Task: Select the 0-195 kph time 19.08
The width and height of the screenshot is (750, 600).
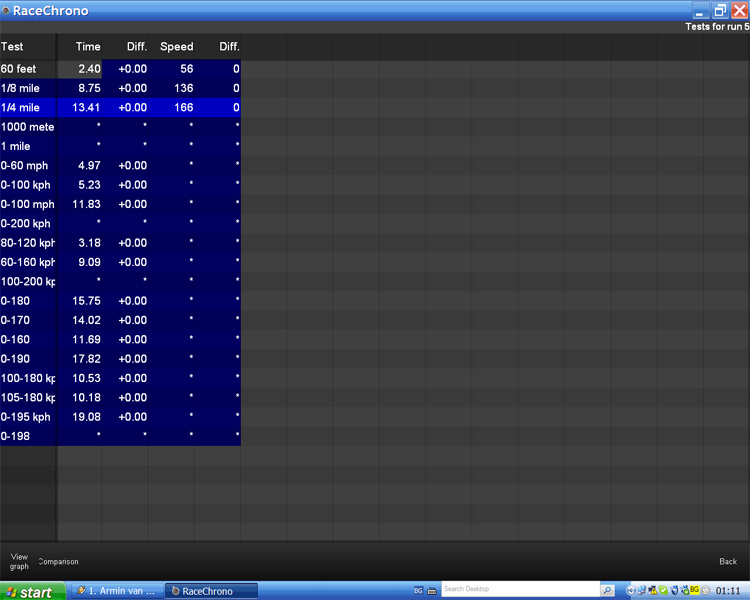Action: (x=86, y=417)
